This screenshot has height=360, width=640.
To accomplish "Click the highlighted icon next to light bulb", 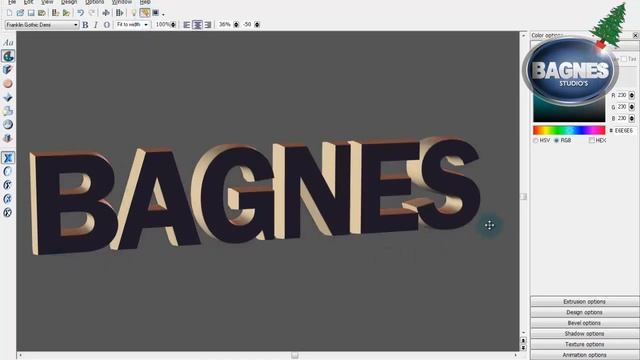I will click(144, 13).
